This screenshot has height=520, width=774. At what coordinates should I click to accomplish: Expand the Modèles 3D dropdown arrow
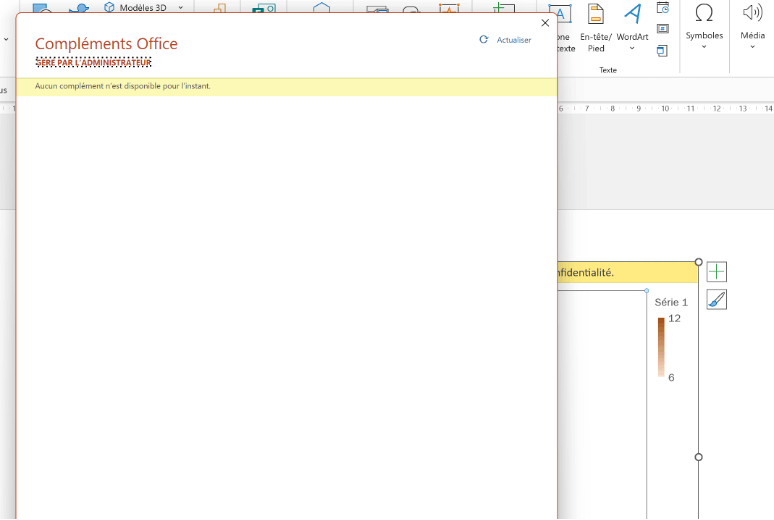coord(181,7)
